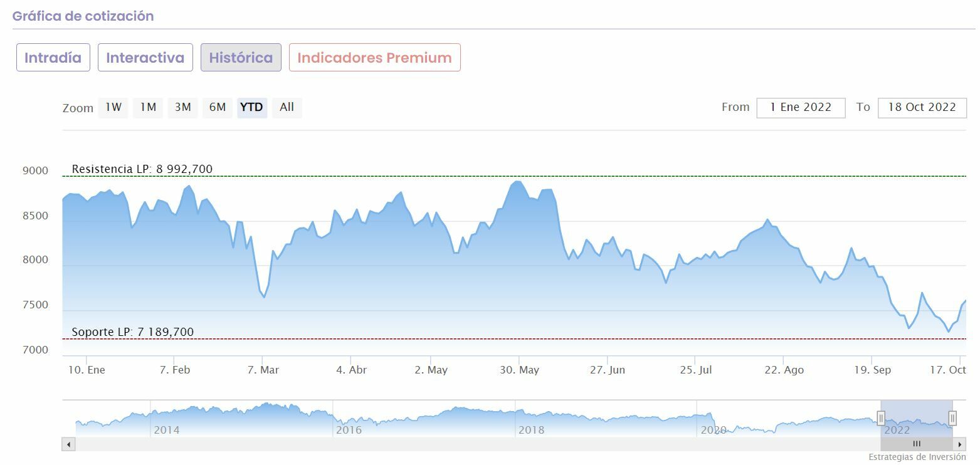Open the Interactiva chart tab
The image size is (980, 465).
point(145,58)
